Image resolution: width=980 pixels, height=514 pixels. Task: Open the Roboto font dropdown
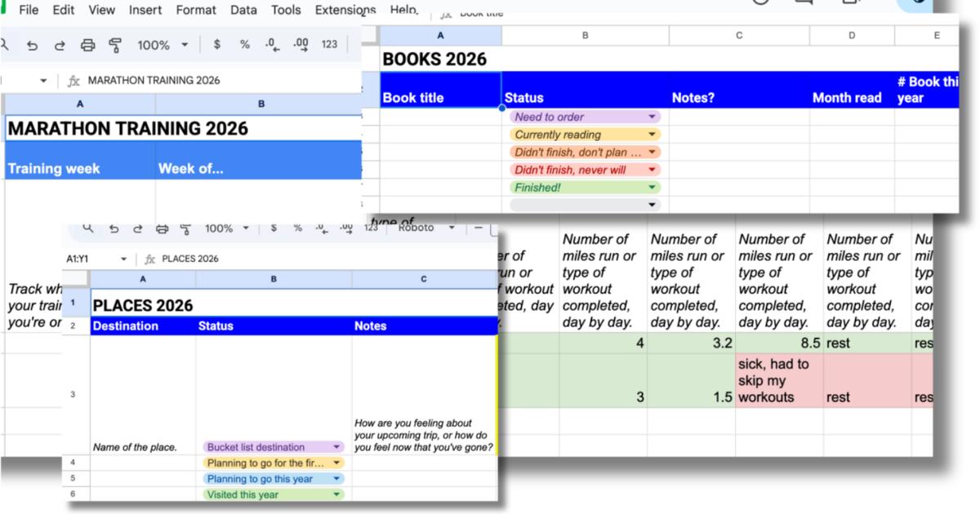click(x=428, y=228)
